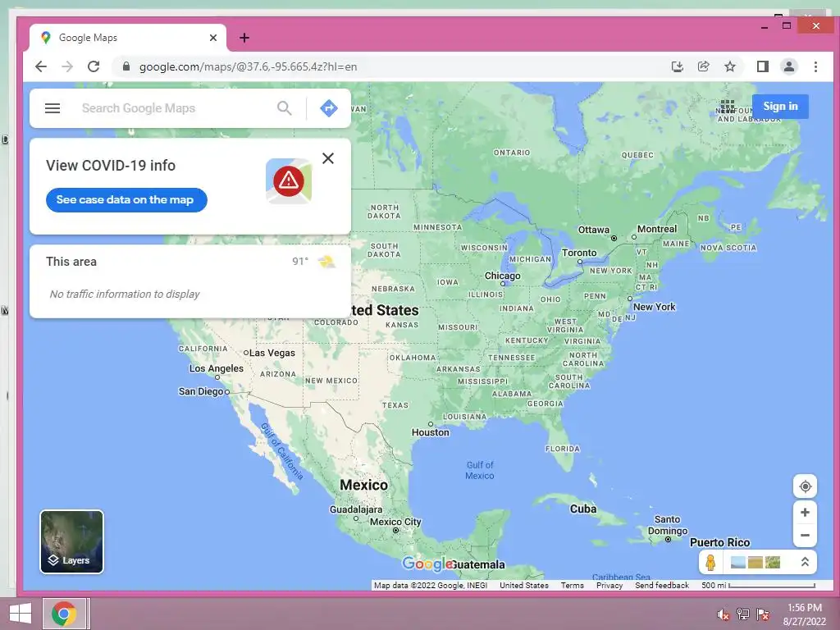Image resolution: width=840 pixels, height=630 pixels.
Task: Click the Las Vegas map label
Action: coord(272,353)
